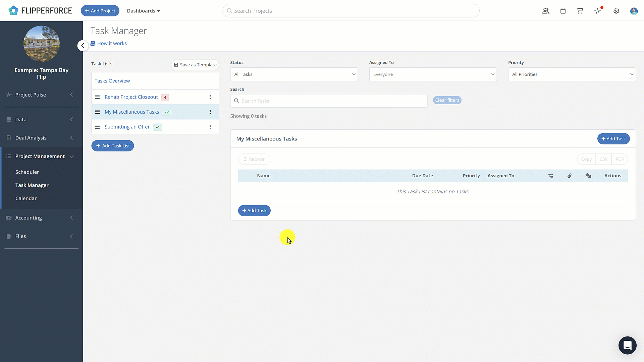This screenshot has width=644, height=362.
Task: Open the Scheduler page
Action: pyautogui.click(x=27, y=172)
